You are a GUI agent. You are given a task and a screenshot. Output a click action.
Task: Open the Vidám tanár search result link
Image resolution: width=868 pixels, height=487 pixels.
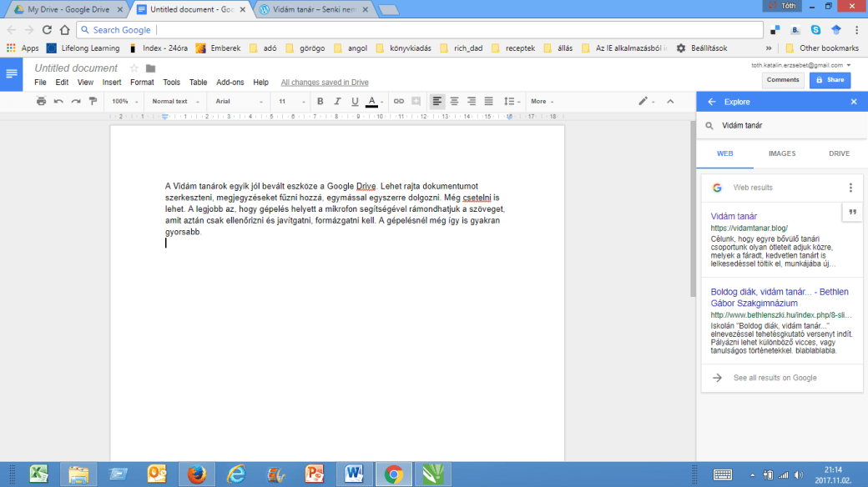pos(734,217)
